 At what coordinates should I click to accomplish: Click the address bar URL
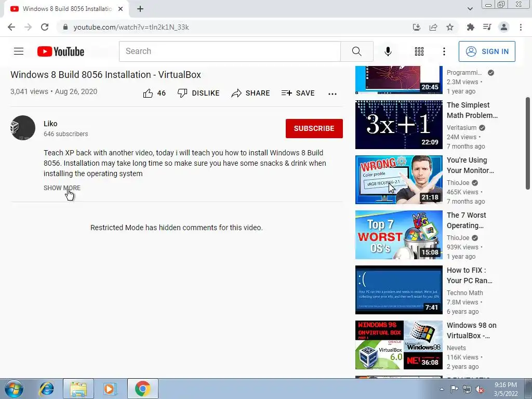coord(131,27)
